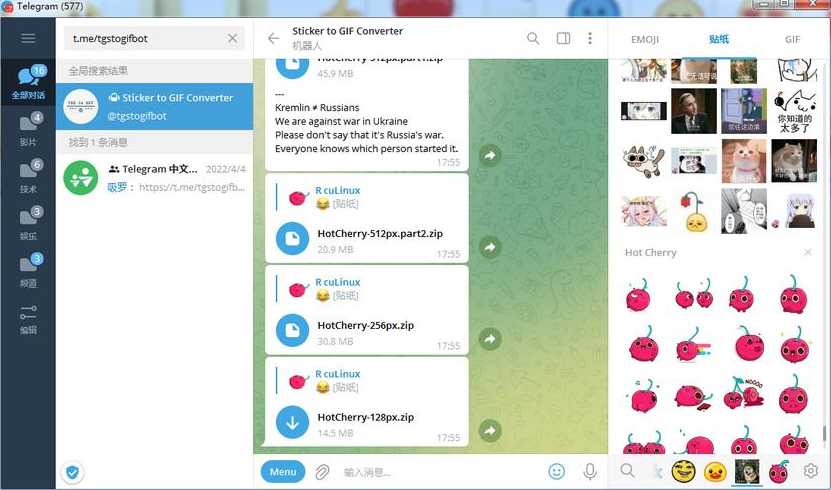Open the three-dot chat options menu

pyautogui.click(x=590, y=38)
